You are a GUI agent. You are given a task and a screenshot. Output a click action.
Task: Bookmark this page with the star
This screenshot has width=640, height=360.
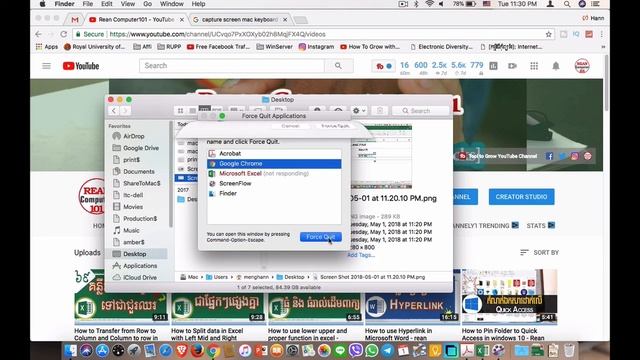pos(549,34)
